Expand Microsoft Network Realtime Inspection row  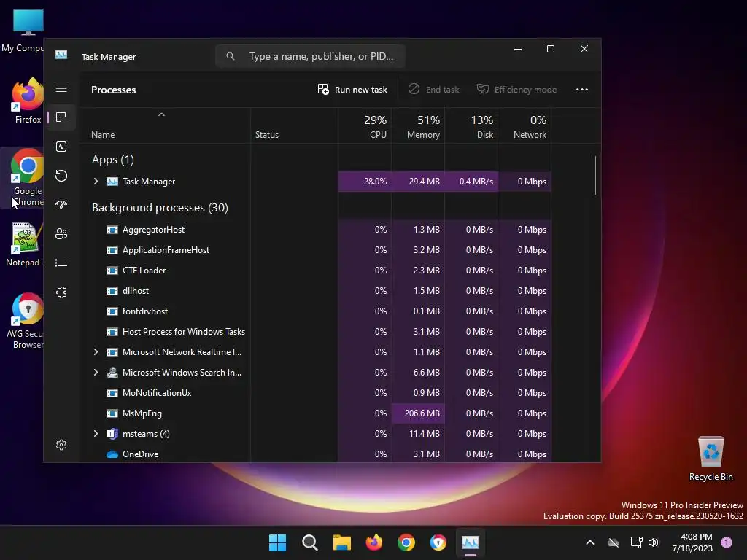96,352
